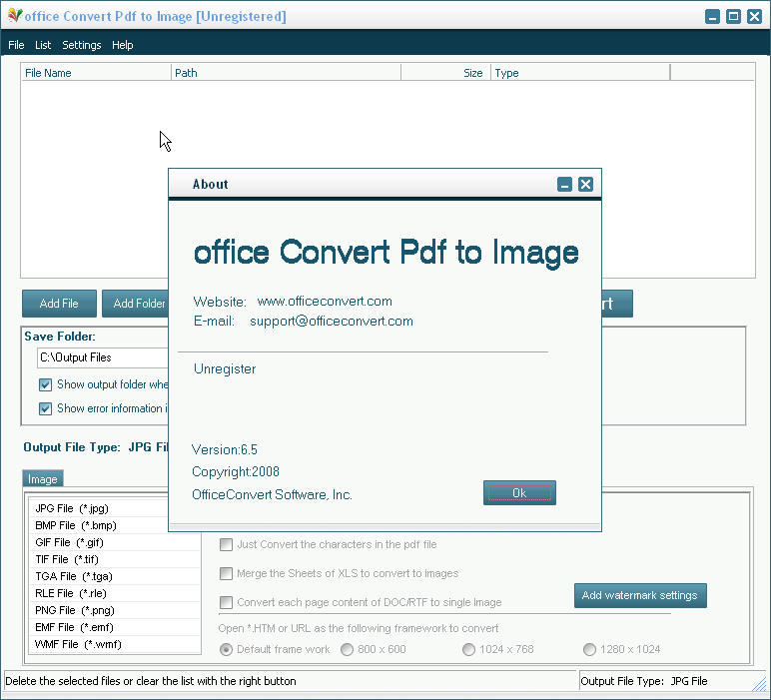This screenshot has height=700, width=771.
Task: Click the Unregister text in About dialog
Action: coord(225,368)
